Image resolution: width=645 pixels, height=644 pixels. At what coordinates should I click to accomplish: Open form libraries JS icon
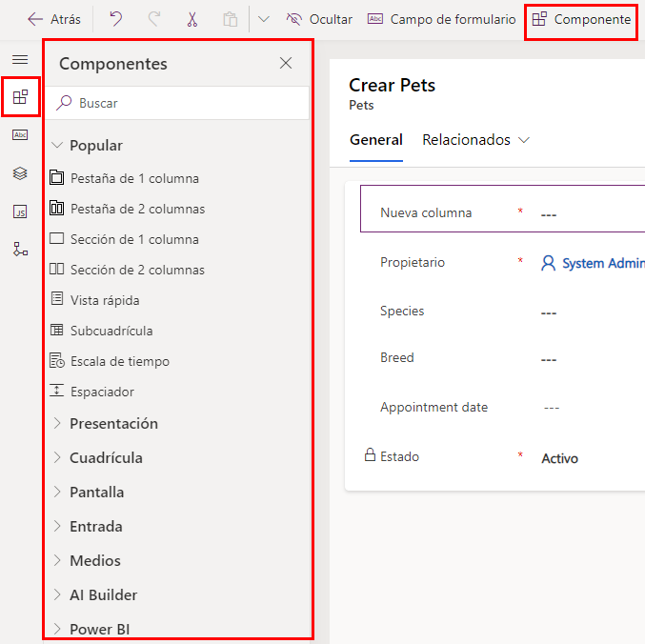pyautogui.click(x=20, y=211)
